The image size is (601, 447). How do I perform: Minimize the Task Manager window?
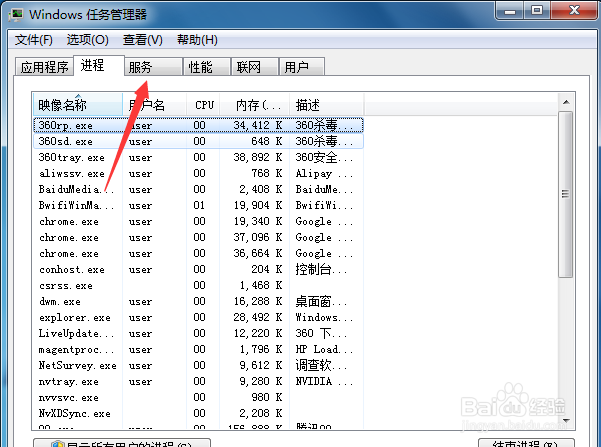tap(510, 11)
